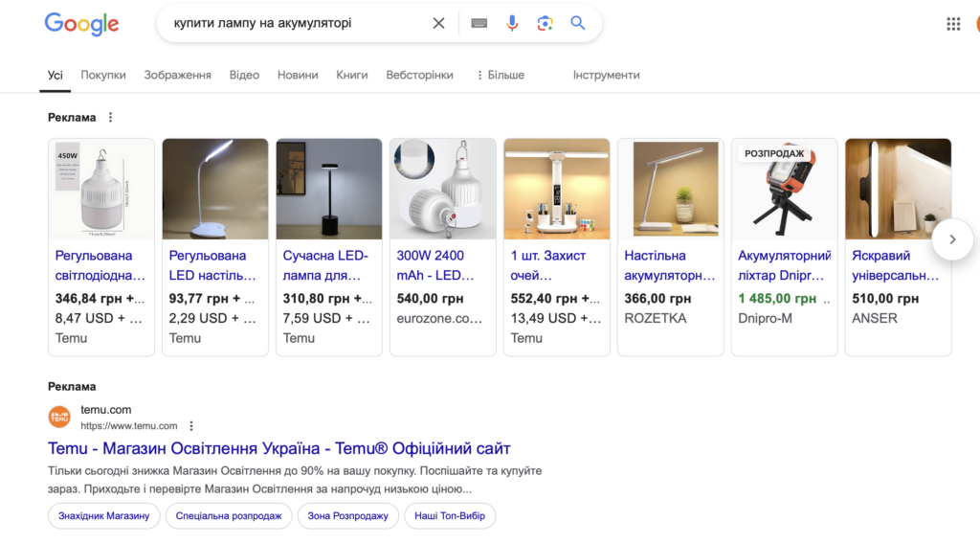Open the temu.com orange favicon
This screenshot has width=980, height=544.
click(59, 417)
